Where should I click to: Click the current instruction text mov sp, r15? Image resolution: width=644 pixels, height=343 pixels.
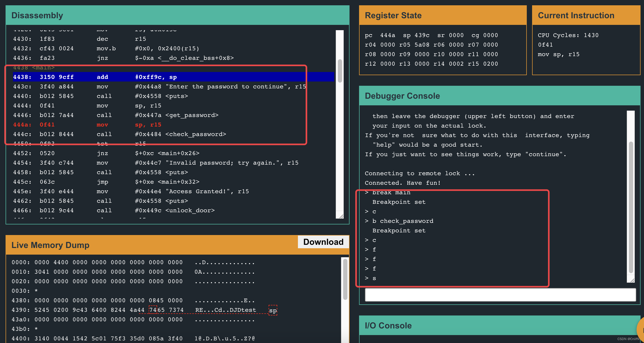pyautogui.click(x=559, y=54)
